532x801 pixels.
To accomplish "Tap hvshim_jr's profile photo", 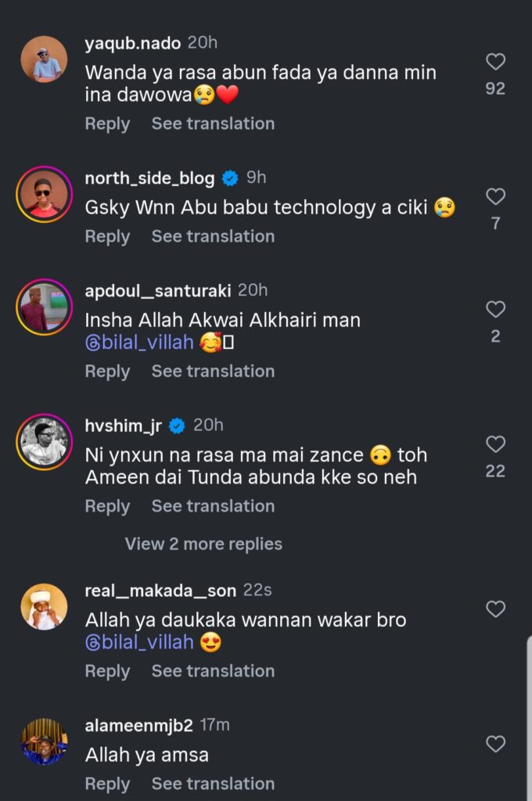I will coord(44,442).
